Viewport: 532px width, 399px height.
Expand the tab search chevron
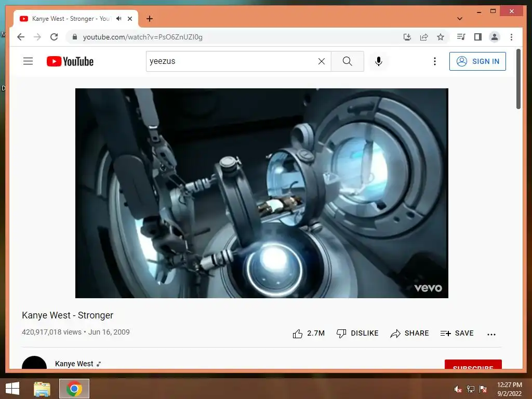(460, 19)
